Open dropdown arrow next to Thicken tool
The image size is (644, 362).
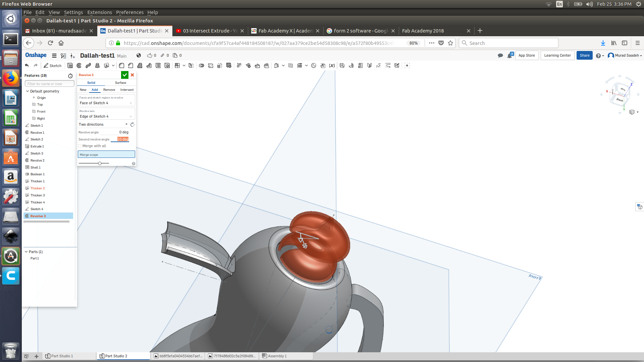[x=113, y=66]
